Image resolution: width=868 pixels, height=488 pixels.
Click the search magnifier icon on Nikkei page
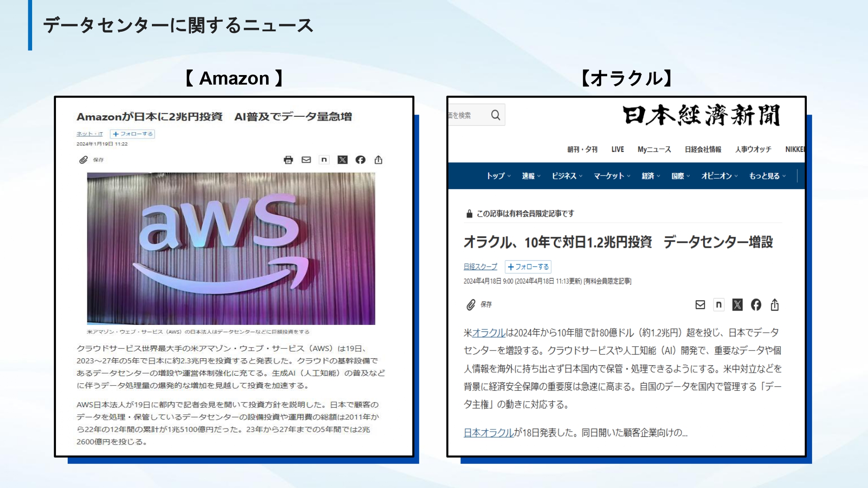[496, 115]
